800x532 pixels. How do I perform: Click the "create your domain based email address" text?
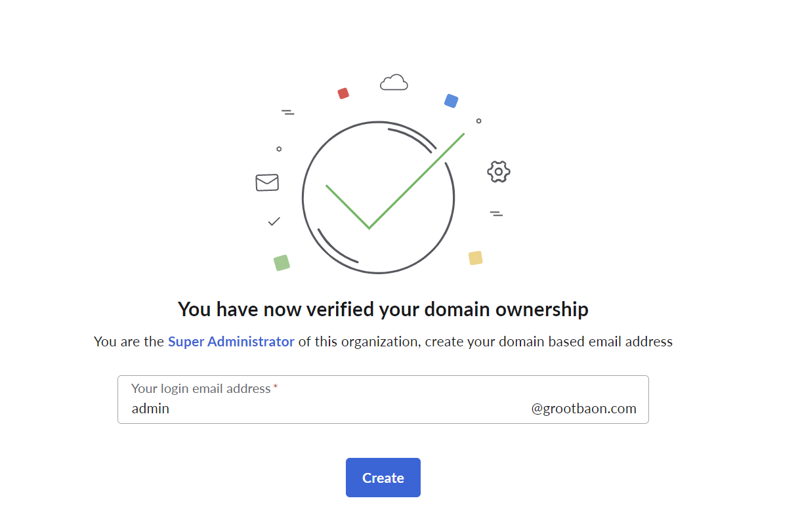549,341
